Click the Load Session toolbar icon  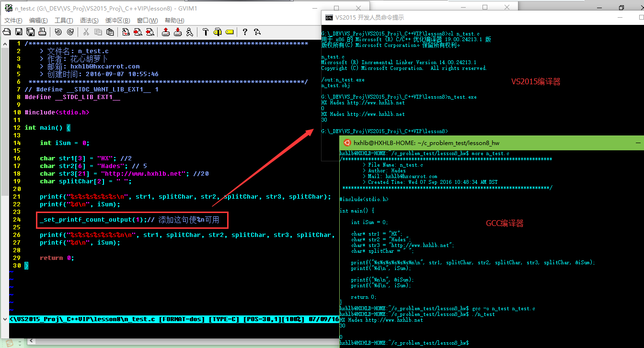166,32
